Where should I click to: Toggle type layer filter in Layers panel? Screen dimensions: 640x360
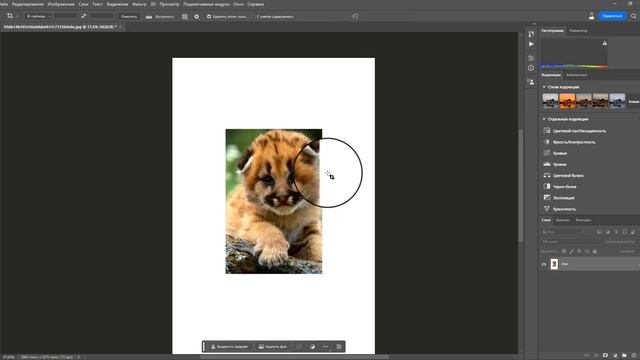click(x=616, y=232)
